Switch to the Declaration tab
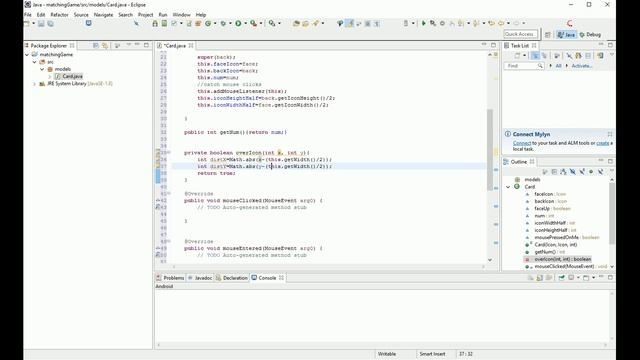This screenshot has width=640, height=360. (x=232, y=278)
